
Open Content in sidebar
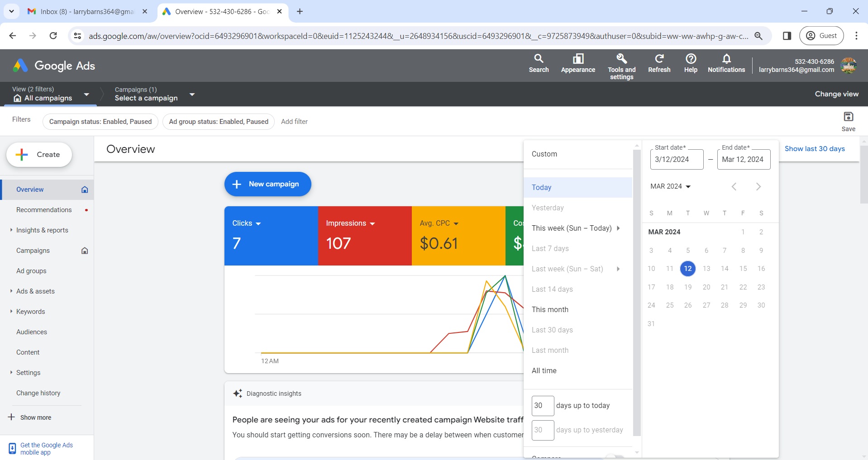tap(47, 352)
